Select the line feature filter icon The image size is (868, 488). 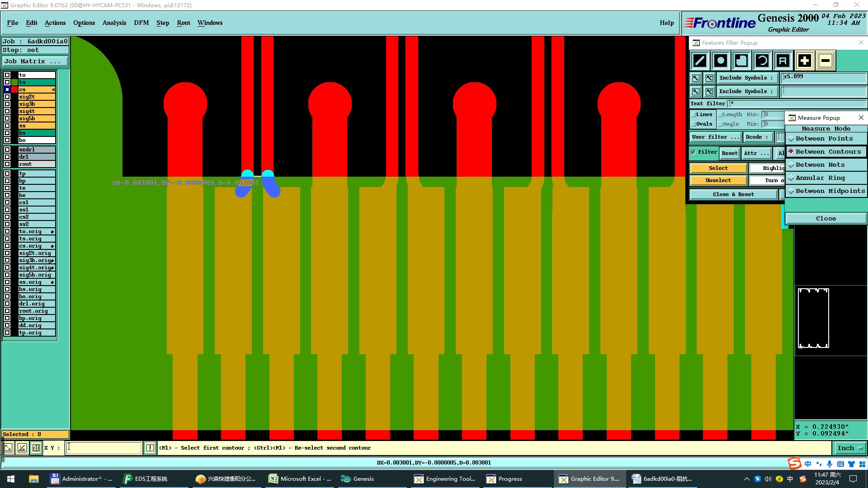[x=700, y=61]
